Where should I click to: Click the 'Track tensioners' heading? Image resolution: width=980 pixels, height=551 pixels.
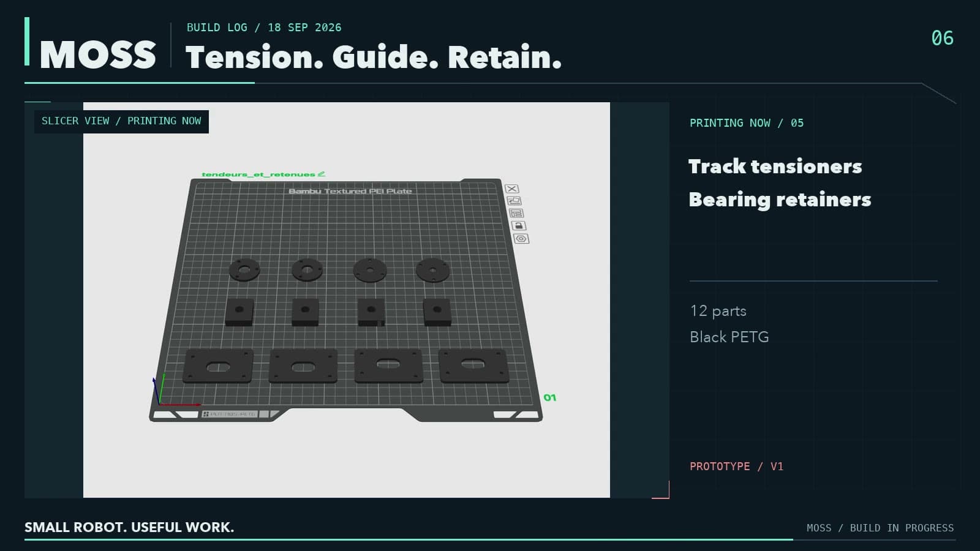pyautogui.click(x=775, y=167)
